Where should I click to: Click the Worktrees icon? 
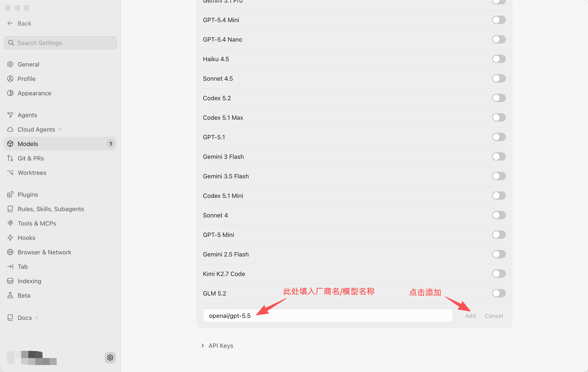click(10, 173)
